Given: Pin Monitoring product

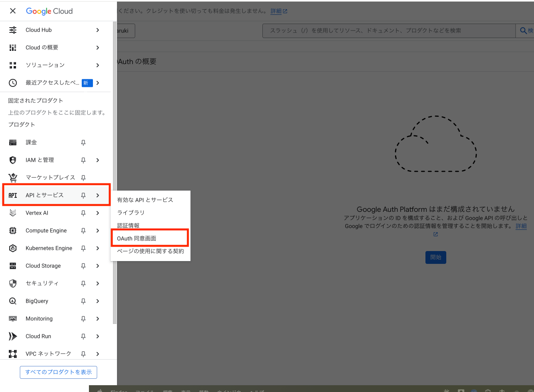Looking at the screenshot, I should coord(83,319).
